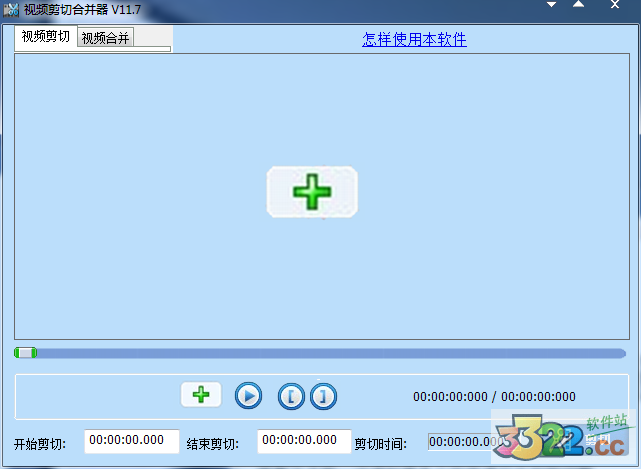Select the 视频剪切 tab
Screen dimensions: 641x469
tap(45, 36)
